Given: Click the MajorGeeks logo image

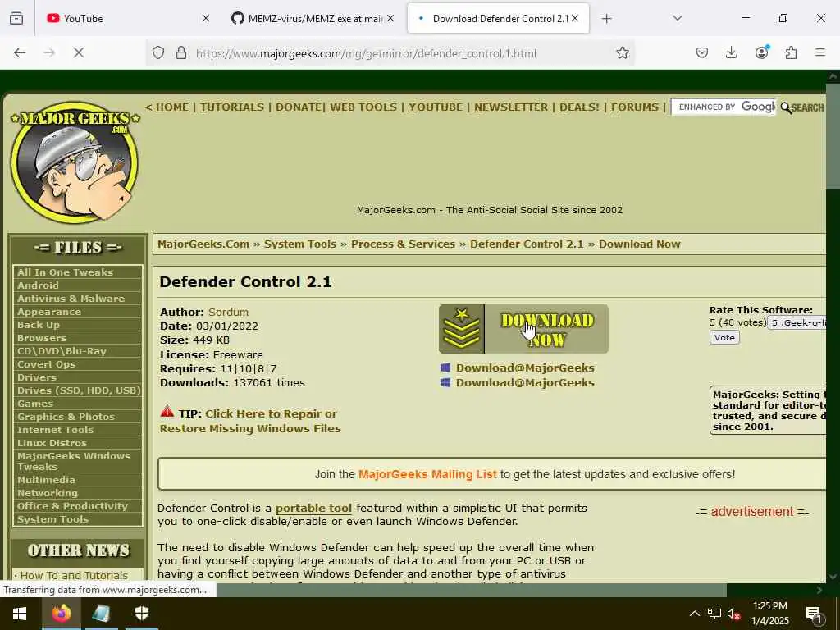Looking at the screenshot, I should point(75,162).
